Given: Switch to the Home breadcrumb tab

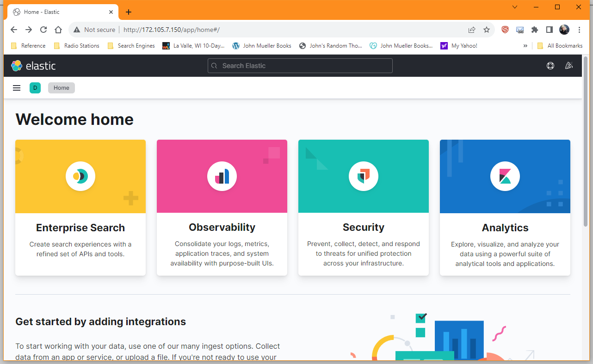Looking at the screenshot, I should coord(61,87).
